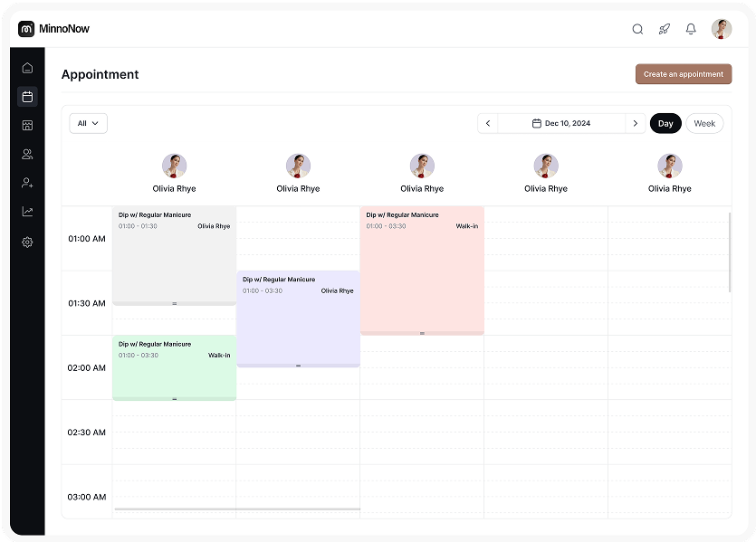Open the Dec 10, 2024 date picker
The image size is (756, 542).
tap(561, 123)
